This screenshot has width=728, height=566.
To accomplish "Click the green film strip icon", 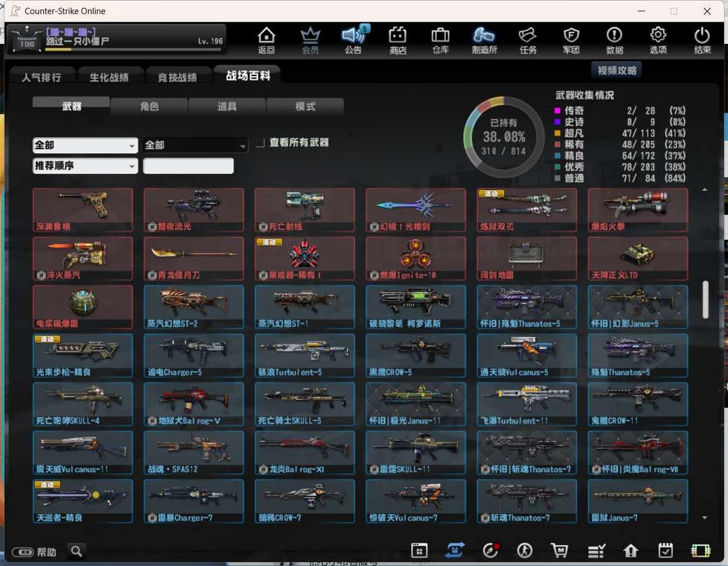I will [x=700, y=550].
